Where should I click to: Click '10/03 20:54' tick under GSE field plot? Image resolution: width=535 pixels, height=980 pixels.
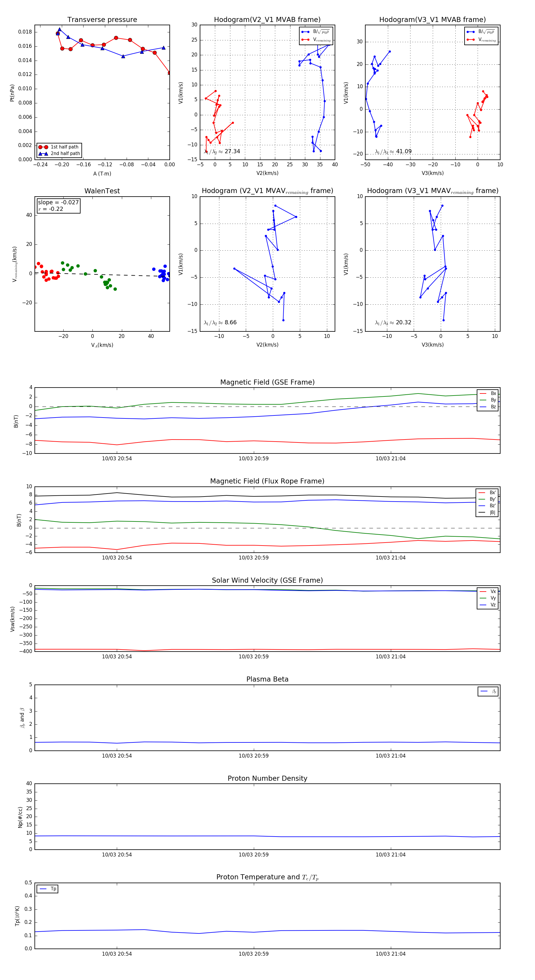117,459
